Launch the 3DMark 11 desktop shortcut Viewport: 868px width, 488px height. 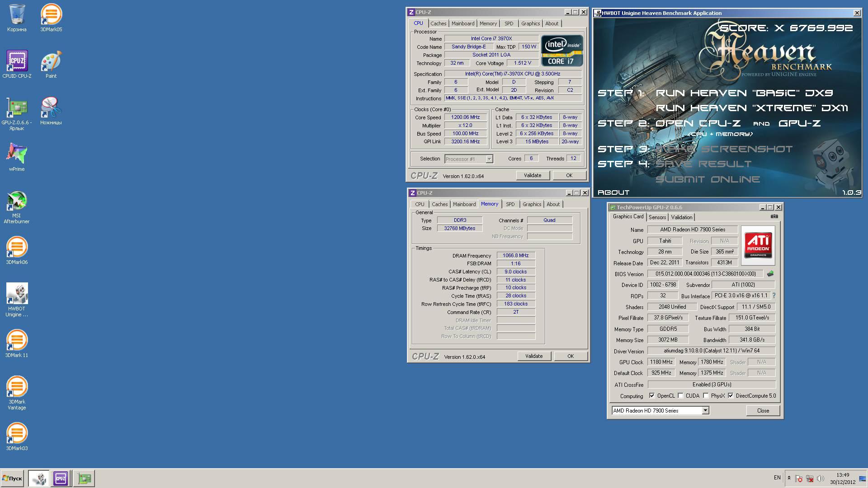17,343
